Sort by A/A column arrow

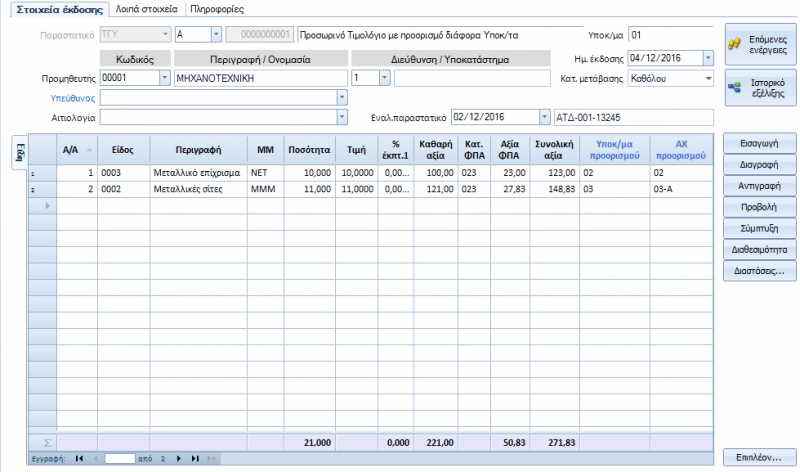pos(89,150)
